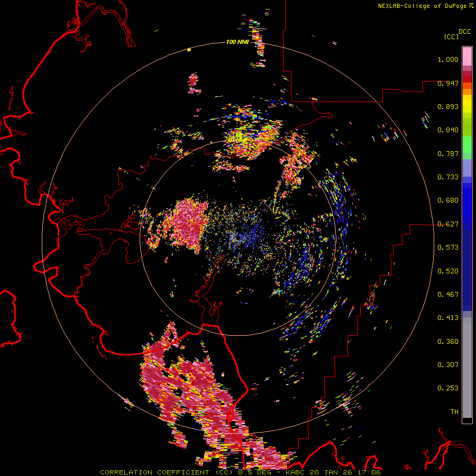This screenshot has height=476, width=476.
Task: Select the 0.413 scale value
Action: [x=448, y=318]
